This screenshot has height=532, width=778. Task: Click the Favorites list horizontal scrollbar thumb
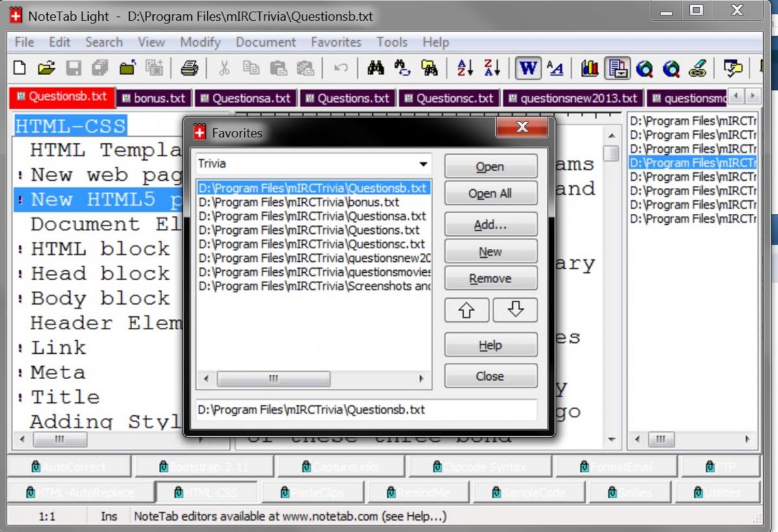click(x=273, y=378)
